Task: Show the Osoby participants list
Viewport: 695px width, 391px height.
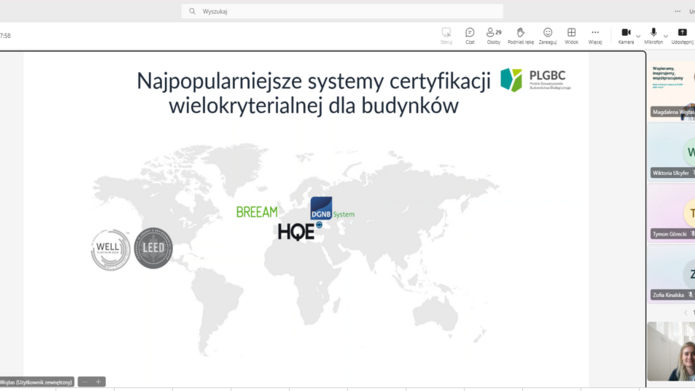Action: click(493, 36)
